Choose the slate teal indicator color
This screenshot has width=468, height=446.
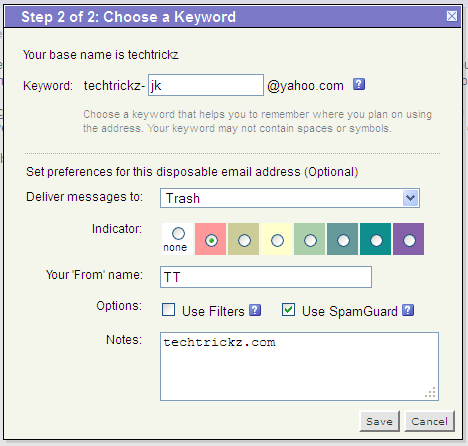[343, 240]
